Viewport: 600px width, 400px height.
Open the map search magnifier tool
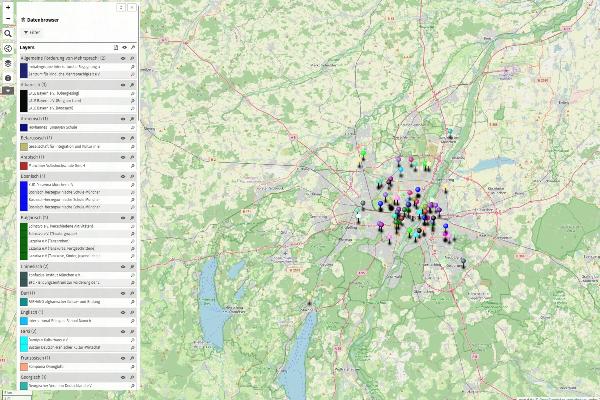pyautogui.click(x=8, y=34)
